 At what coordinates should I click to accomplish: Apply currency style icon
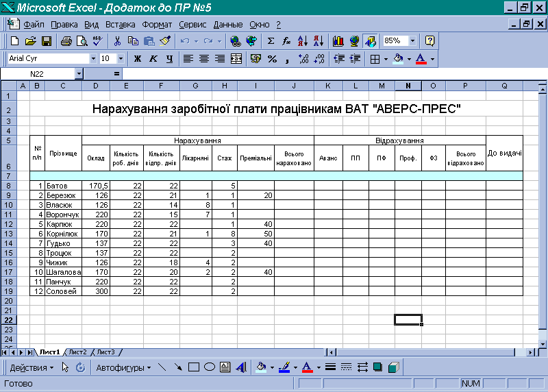click(256, 59)
